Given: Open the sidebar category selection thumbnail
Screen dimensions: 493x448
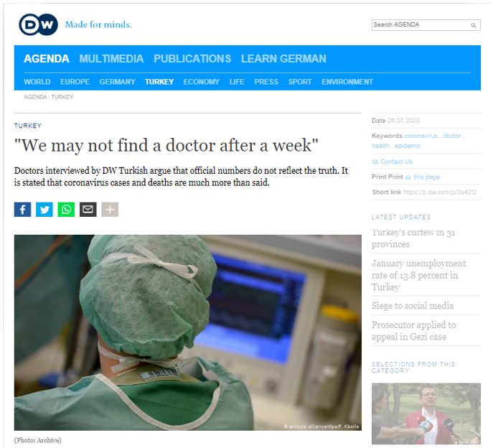Looking at the screenshot, I should point(426,414).
